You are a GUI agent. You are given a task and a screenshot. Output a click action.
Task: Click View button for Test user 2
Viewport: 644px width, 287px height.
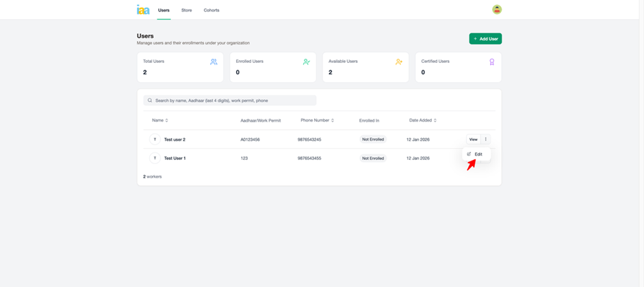[x=473, y=139]
